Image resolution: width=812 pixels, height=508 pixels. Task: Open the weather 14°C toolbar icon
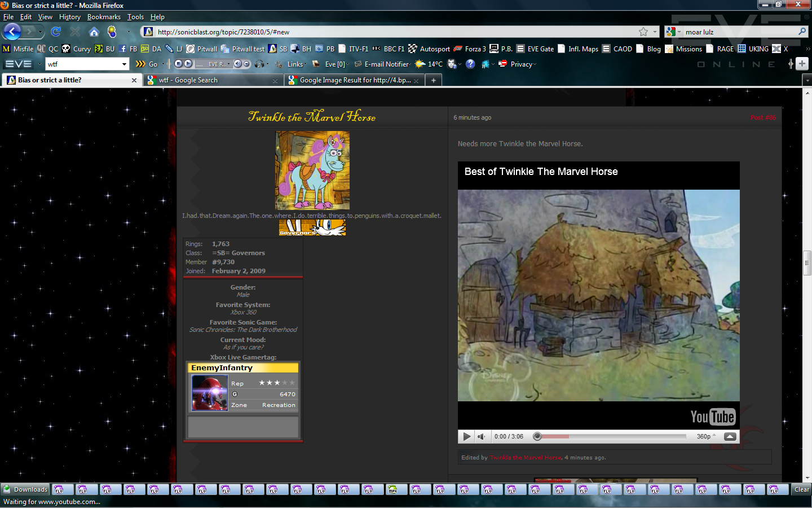[x=429, y=64]
